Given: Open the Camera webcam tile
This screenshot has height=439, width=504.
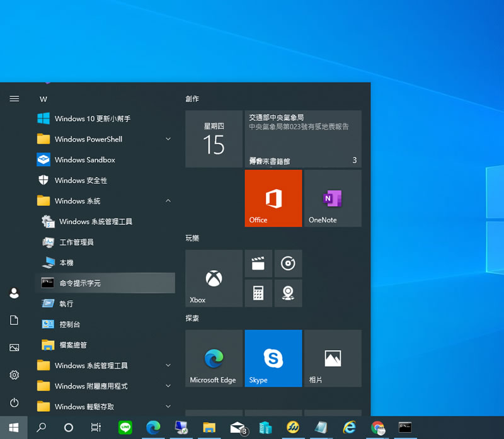Looking at the screenshot, I should (288, 293).
